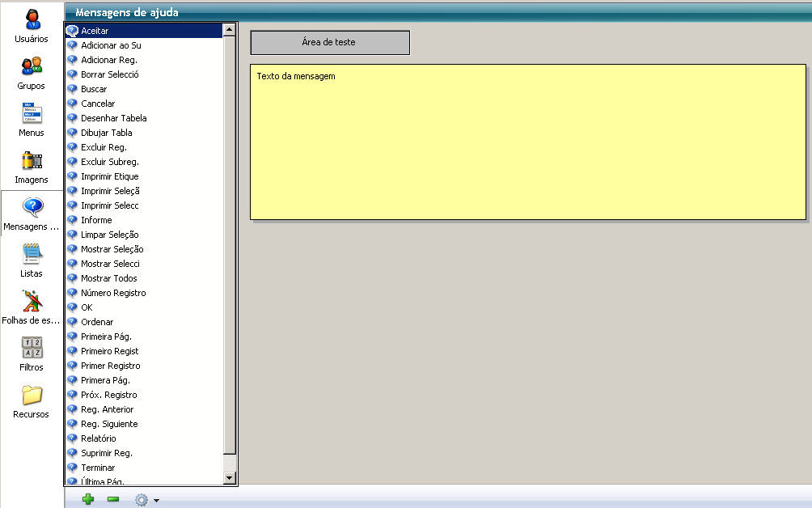The height and width of the screenshot is (508, 812).
Task: Select Excluir Subreg. entry
Action: coord(144,162)
